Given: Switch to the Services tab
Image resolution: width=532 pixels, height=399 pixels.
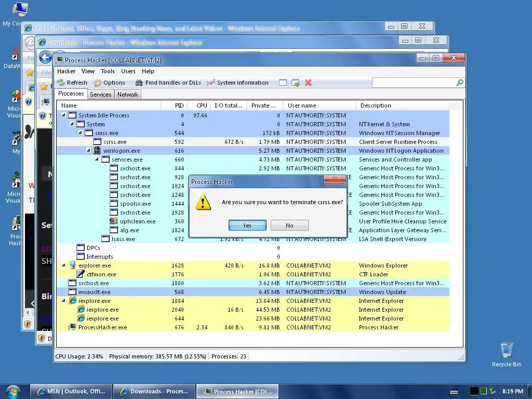Looking at the screenshot, I should coord(100,95).
